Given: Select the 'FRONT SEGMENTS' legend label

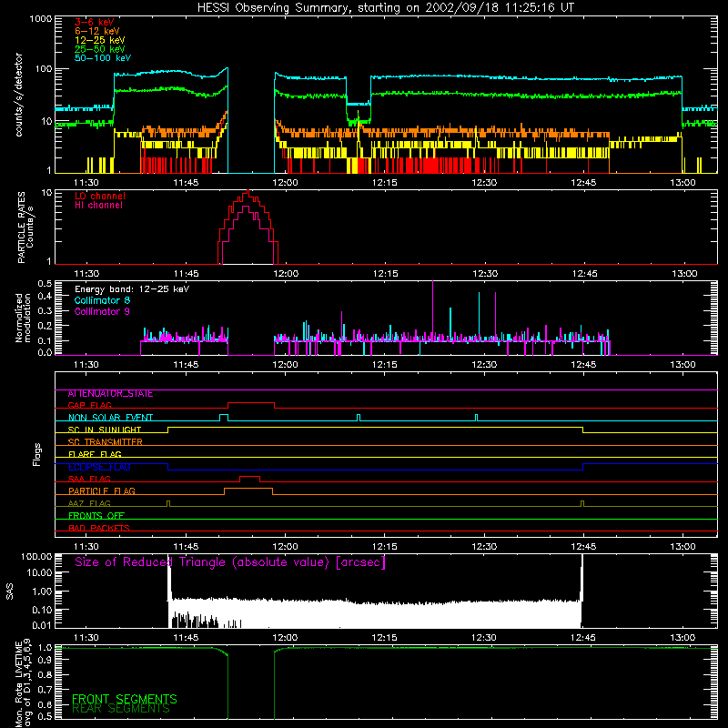Looking at the screenshot, I should (125, 699).
